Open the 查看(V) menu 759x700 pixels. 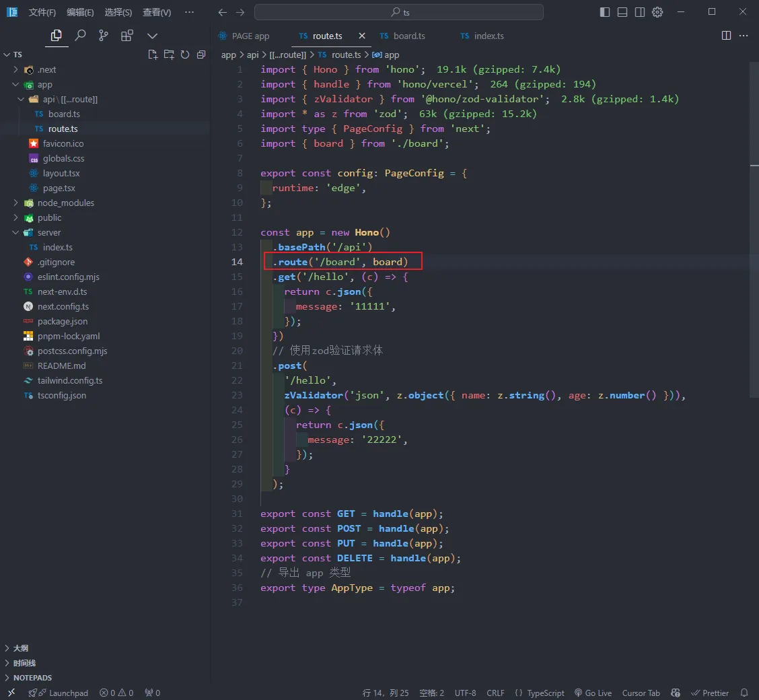coord(157,12)
